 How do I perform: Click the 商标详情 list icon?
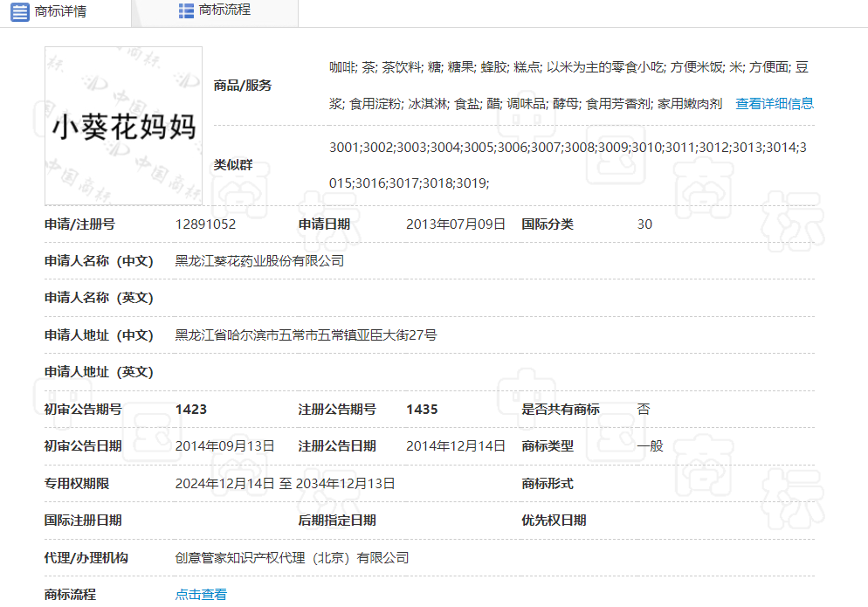coord(20,11)
